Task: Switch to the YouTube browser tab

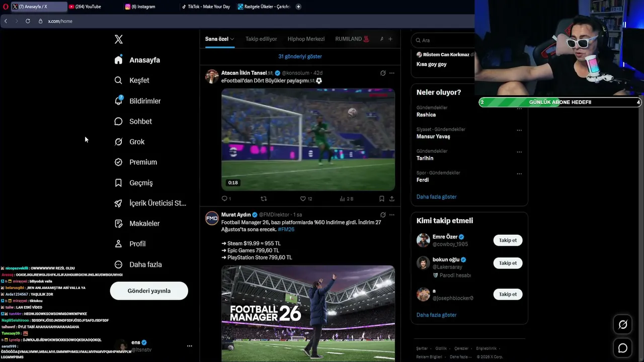Action: (95, 7)
